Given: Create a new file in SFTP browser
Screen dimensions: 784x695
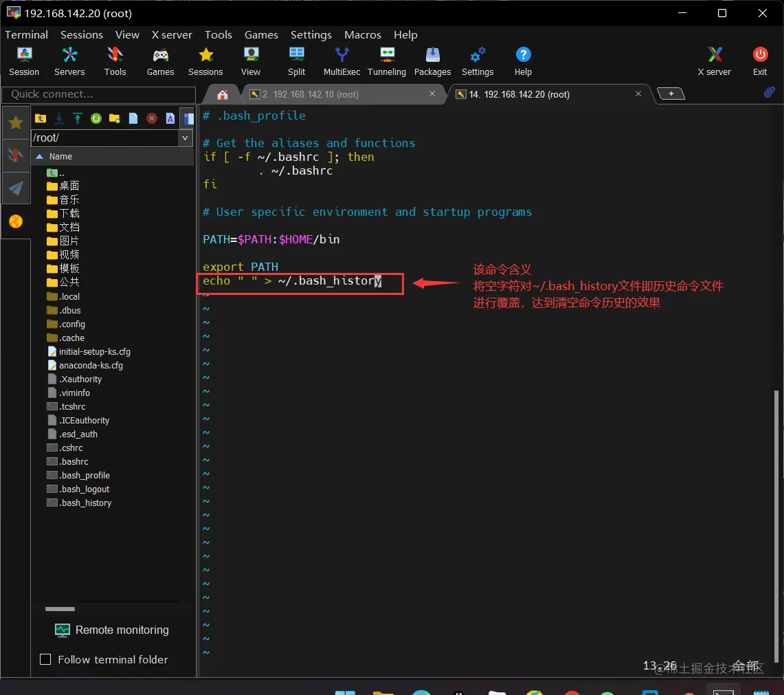Looking at the screenshot, I should [133, 118].
